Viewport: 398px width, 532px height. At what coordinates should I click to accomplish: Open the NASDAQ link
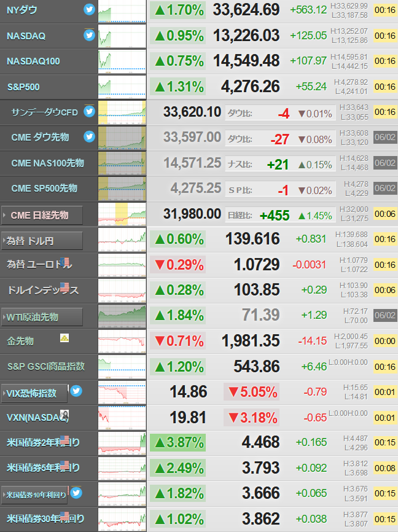point(26,36)
